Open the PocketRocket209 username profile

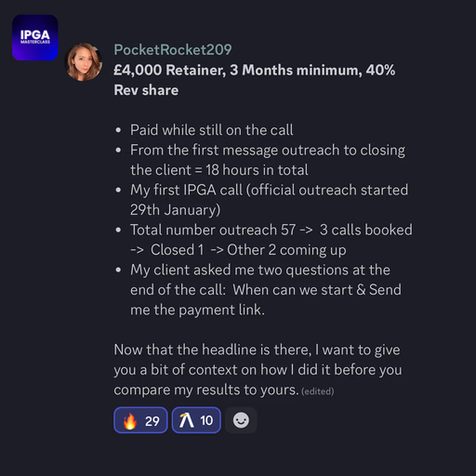[x=173, y=50]
